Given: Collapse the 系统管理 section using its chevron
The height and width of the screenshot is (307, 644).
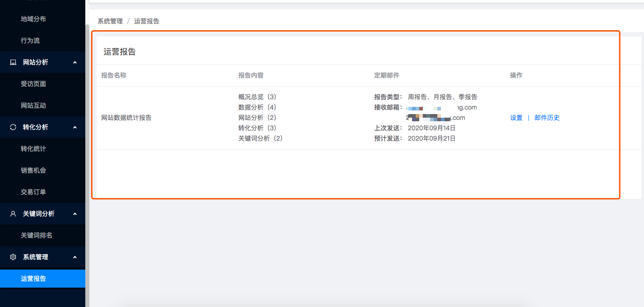Looking at the screenshot, I should point(75,257).
